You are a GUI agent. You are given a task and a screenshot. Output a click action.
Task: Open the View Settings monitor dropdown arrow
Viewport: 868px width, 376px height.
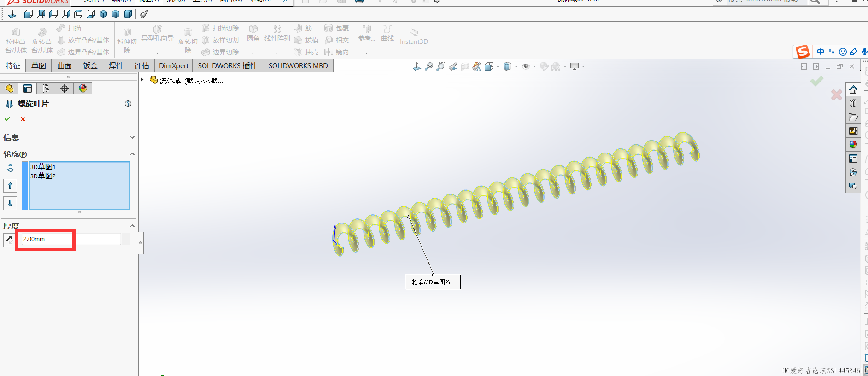(x=583, y=67)
